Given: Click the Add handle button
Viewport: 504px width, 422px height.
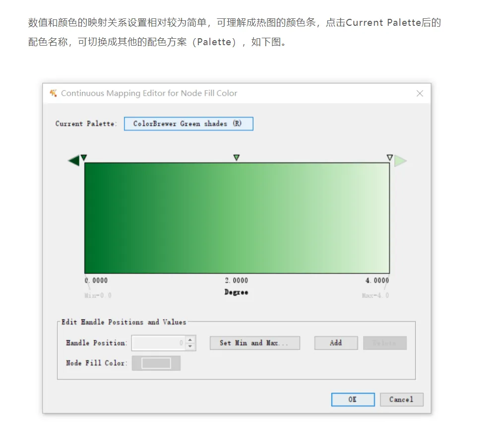Looking at the screenshot, I should (336, 343).
